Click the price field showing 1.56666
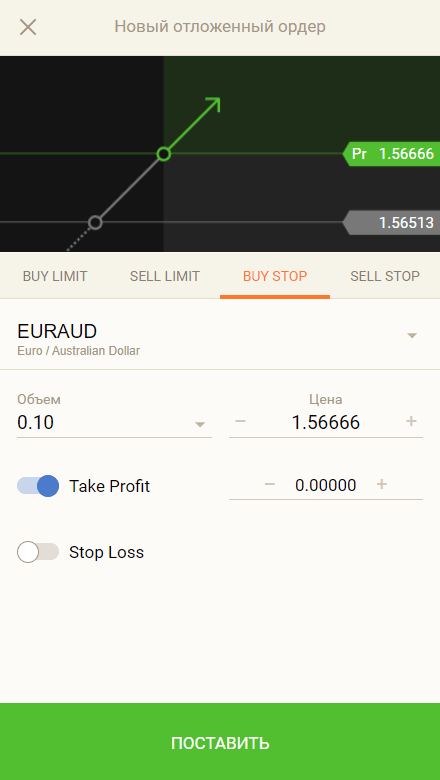Image resolution: width=440 pixels, height=780 pixels. pyautogui.click(x=326, y=422)
